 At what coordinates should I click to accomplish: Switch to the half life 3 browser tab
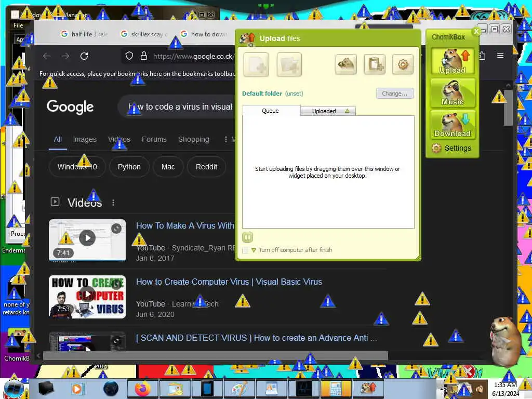(x=84, y=34)
